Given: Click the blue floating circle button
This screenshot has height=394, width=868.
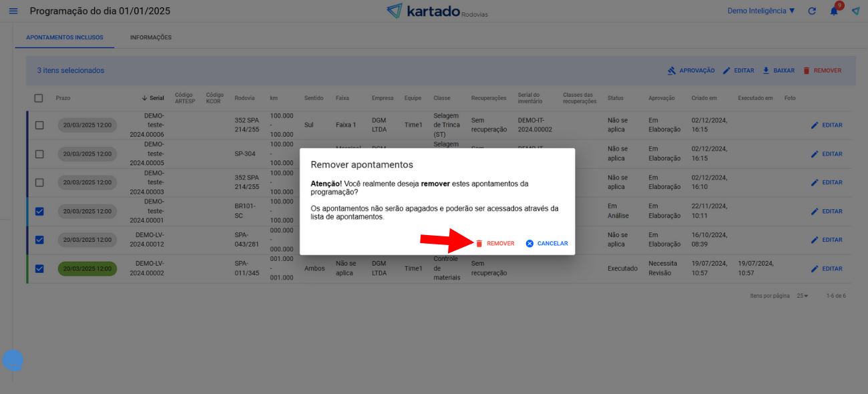Looking at the screenshot, I should (13, 361).
